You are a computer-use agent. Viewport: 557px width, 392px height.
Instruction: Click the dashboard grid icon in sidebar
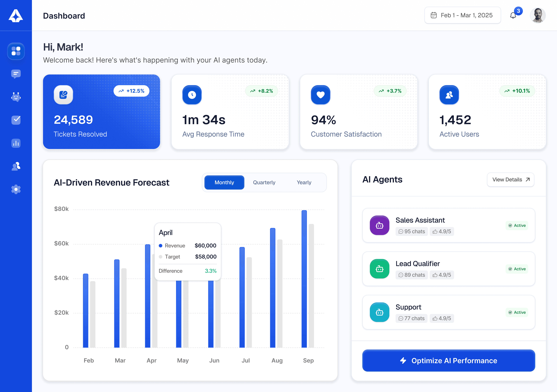(x=16, y=51)
